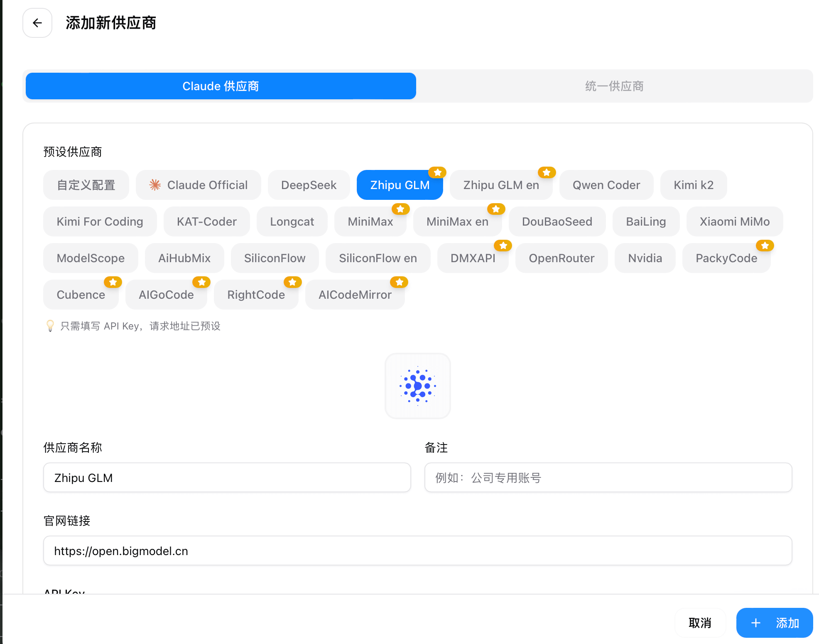
Task: Click star badge on RightCode
Action: 292,282
